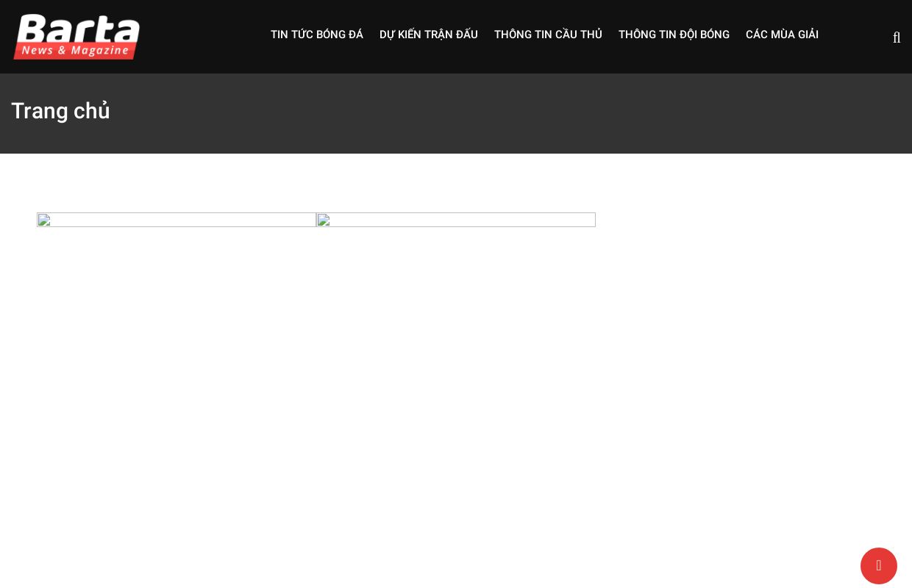Select THÔNG TIN CẦU THỦ in navigation
The image size is (912, 588).
pos(548,35)
